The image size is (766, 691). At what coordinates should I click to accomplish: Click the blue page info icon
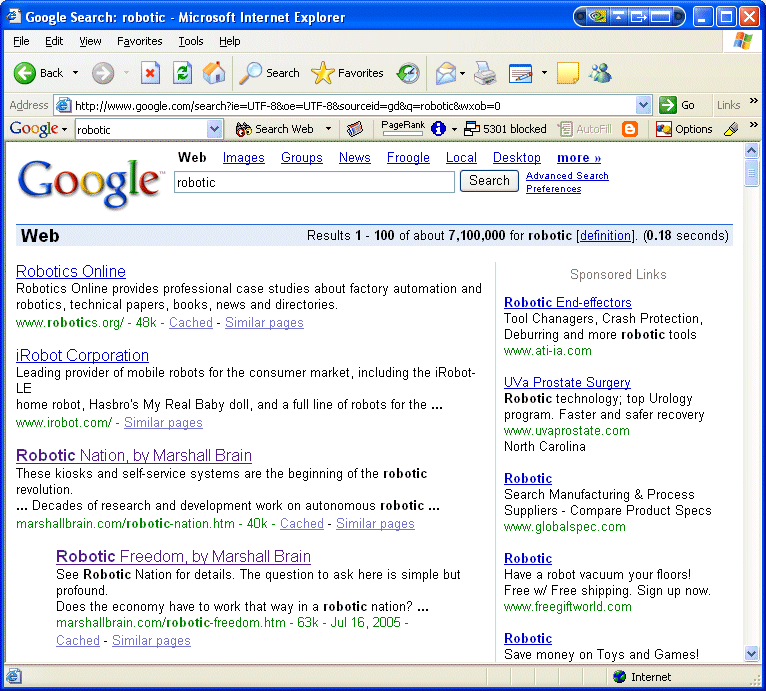[438, 129]
